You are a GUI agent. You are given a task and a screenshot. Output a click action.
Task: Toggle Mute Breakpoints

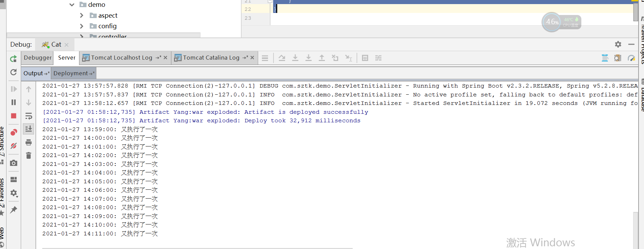[14, 146]
